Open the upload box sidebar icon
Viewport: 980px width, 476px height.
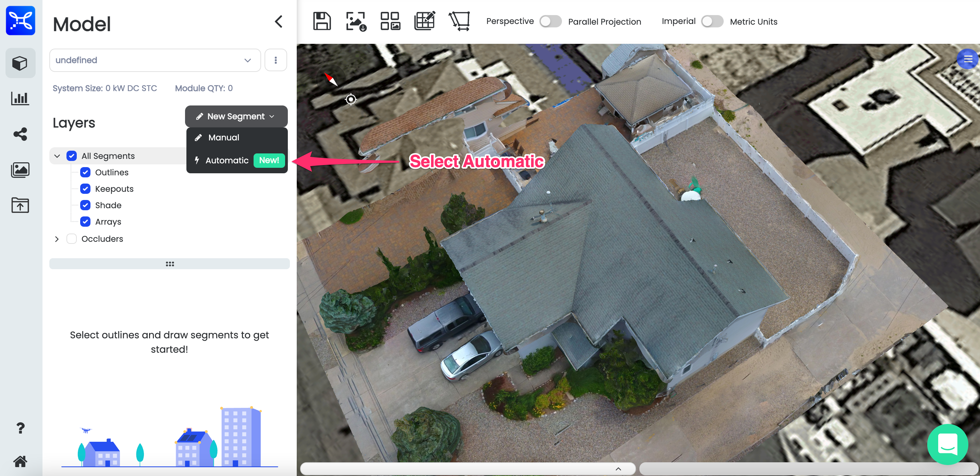(20, 205)
